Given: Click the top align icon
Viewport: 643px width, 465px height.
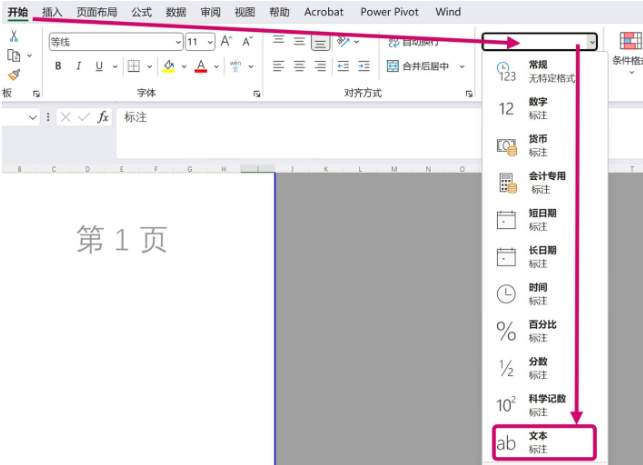Looking at the screenshot, I should (279, 40).
